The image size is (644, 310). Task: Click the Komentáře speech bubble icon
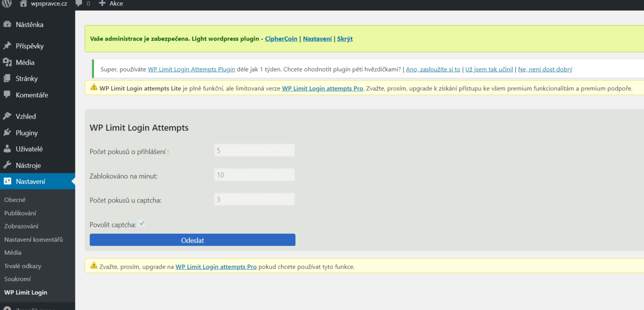tap(7, 95)
